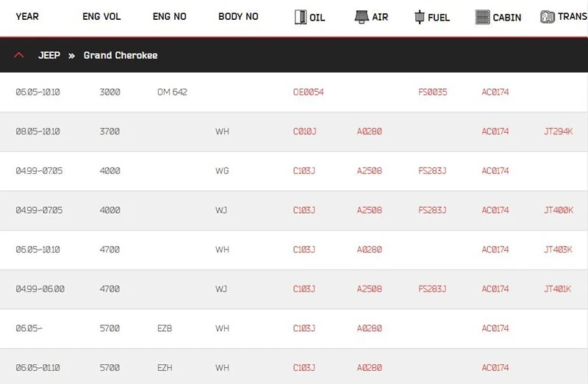Select engine number OM 642 cell
Screen dimensions: 588x384
coord(172,93)
